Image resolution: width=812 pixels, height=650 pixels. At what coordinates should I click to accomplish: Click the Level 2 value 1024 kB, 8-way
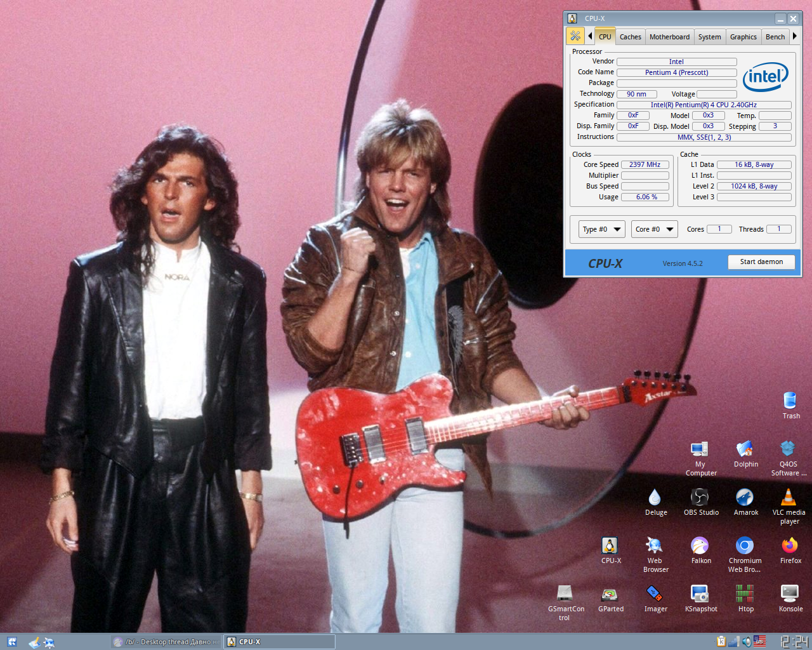(754, 186)
